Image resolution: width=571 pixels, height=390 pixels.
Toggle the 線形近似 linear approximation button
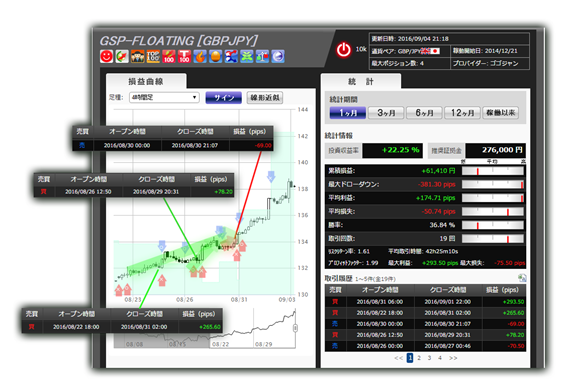point(265,98)
